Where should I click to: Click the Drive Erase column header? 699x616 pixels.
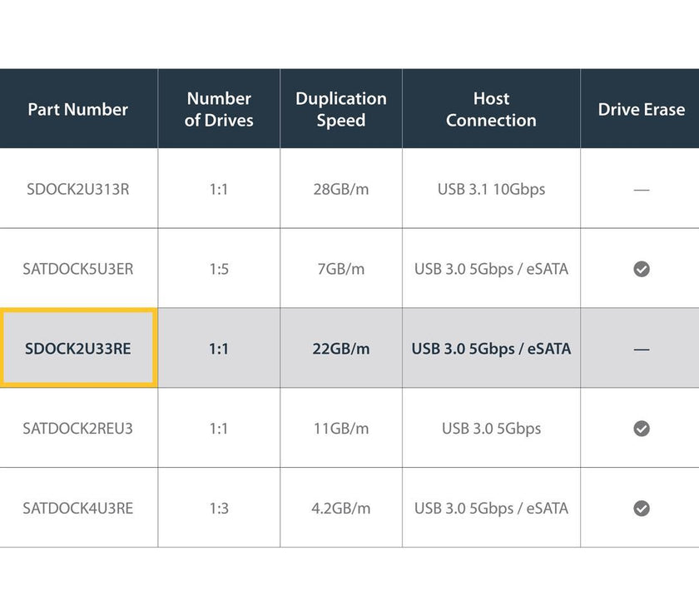[641, 109]
